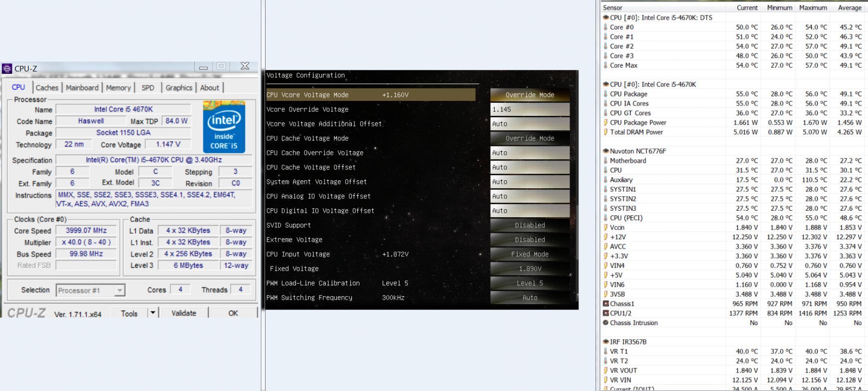
Task: Toggle Extreme Voltage Disabled option
Action: pyautogui.click(x=530, y=240)
